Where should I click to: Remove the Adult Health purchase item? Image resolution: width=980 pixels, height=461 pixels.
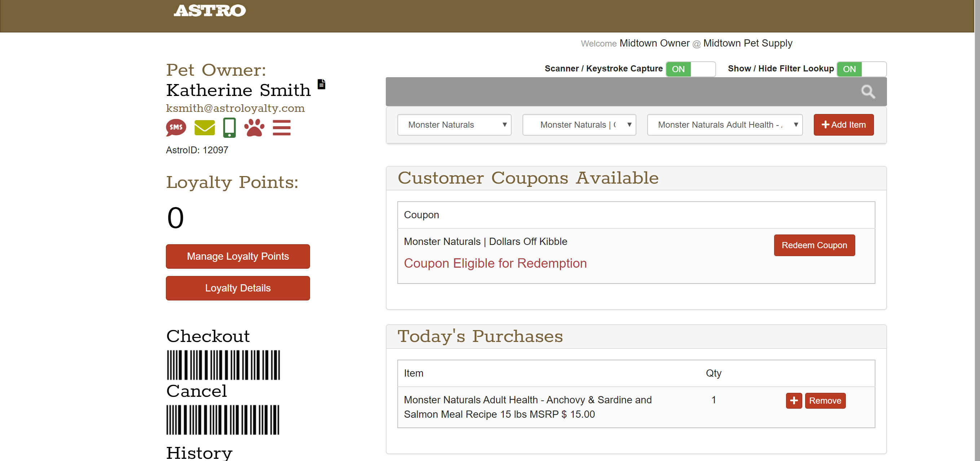pos(825,400)
